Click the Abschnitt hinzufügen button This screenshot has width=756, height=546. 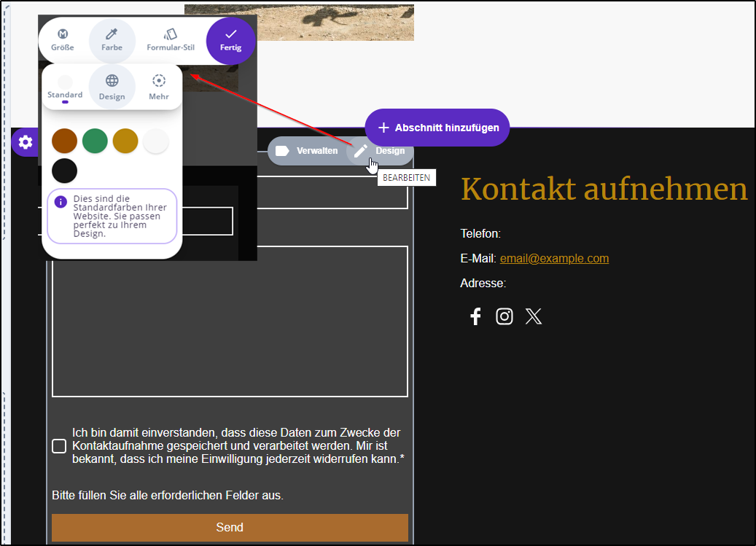pyautogui.click(x=437, y=128)
